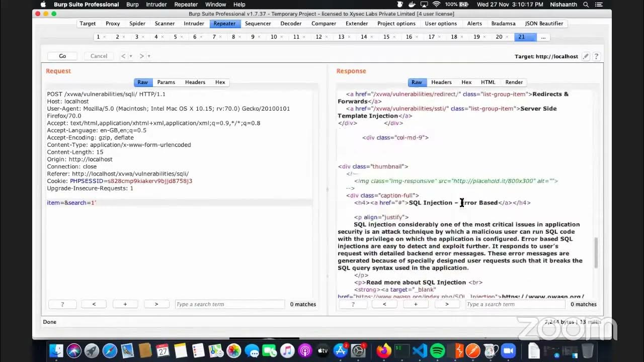
Task: Show more repeater tabs via ellipsis
Action: tap(543, 37)
